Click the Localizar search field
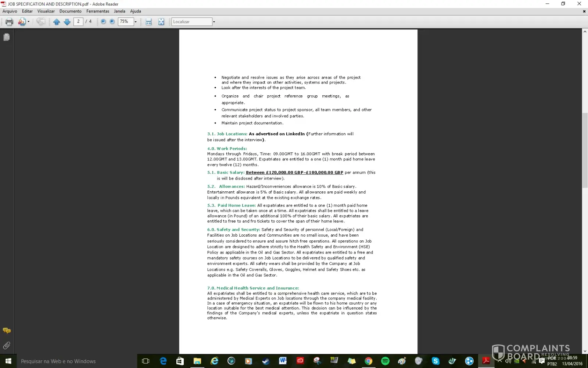The image size is (588, 368). (192, 22)
